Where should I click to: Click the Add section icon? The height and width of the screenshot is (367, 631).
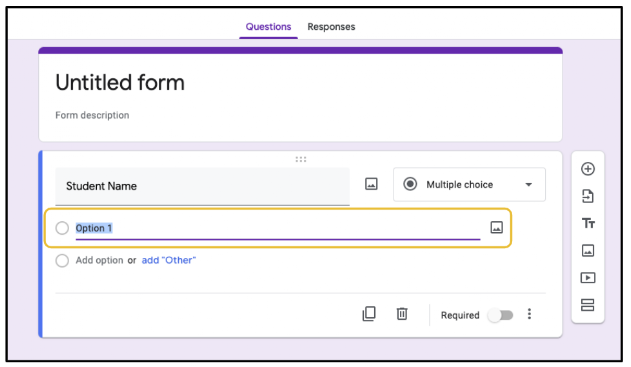coord(588,305)
